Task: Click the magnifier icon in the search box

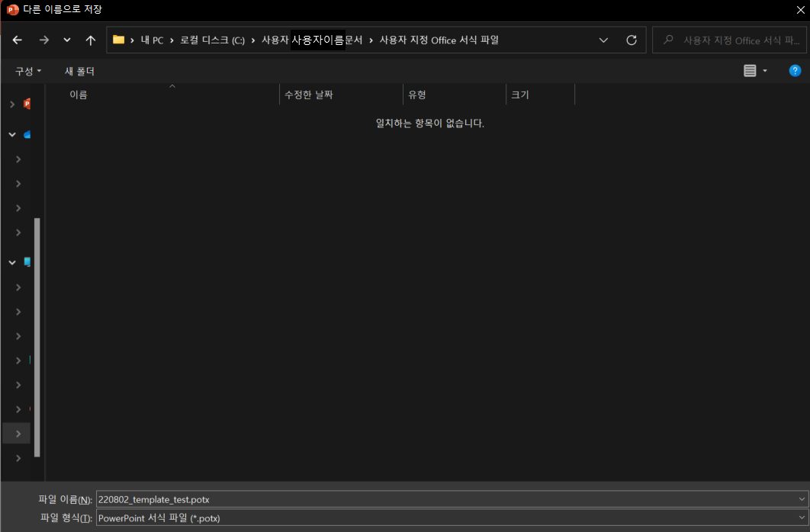Action: click(668, 39)
